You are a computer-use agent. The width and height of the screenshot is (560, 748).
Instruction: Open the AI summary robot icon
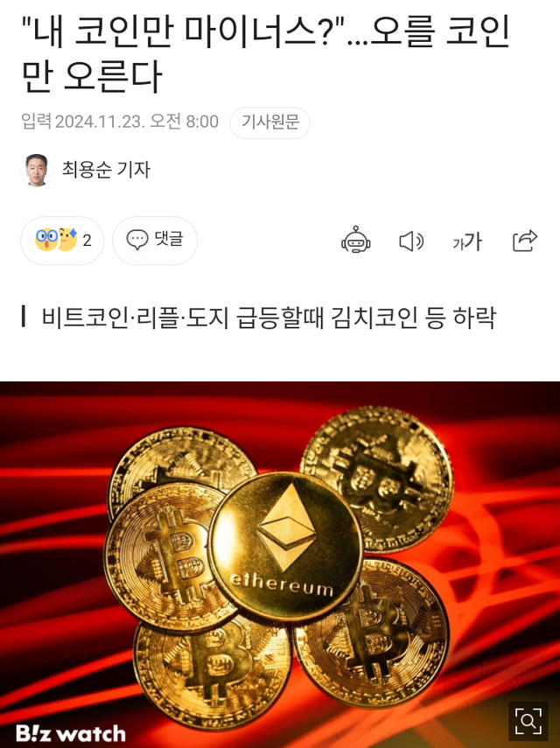pos(356,240)
